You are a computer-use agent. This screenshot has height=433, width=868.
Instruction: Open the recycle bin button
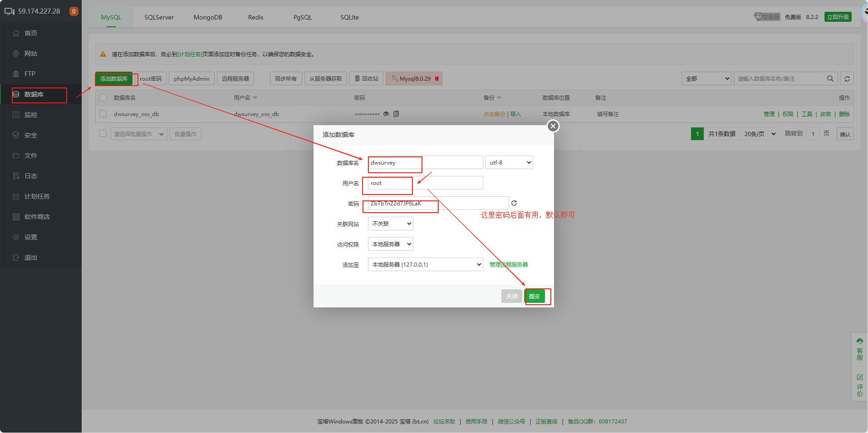pyautogui.click(x=366, y=78)
